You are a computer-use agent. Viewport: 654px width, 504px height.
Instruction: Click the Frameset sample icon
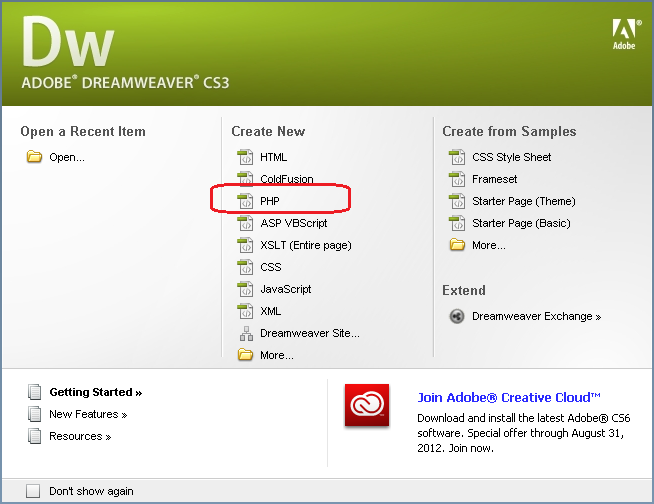[457, 179]
